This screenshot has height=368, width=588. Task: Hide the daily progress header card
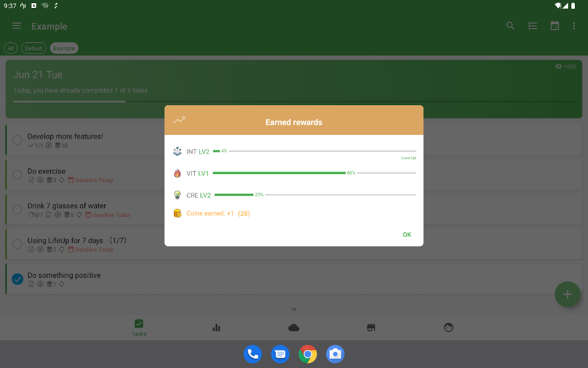tap(566, 67)
